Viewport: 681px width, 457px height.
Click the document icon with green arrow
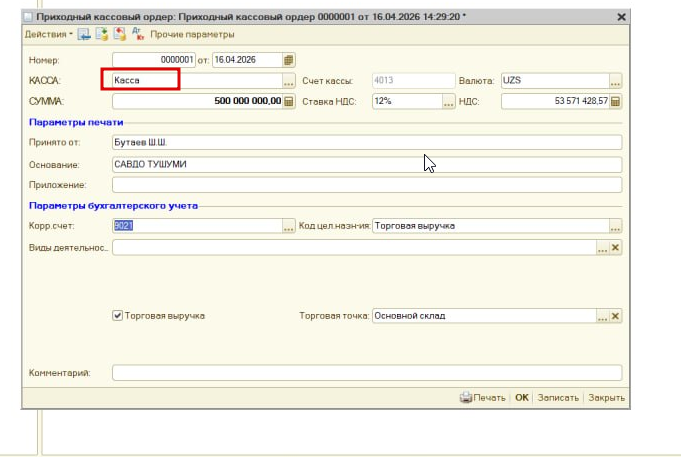(102, 34)
